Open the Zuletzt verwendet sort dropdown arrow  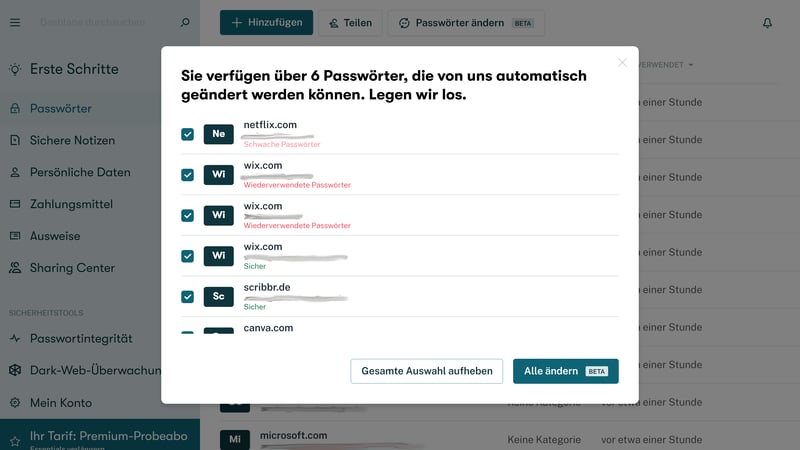coord(690,65)
